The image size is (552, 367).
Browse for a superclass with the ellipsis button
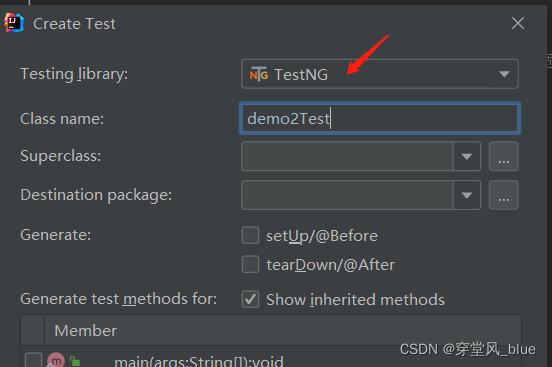(503, 156)
